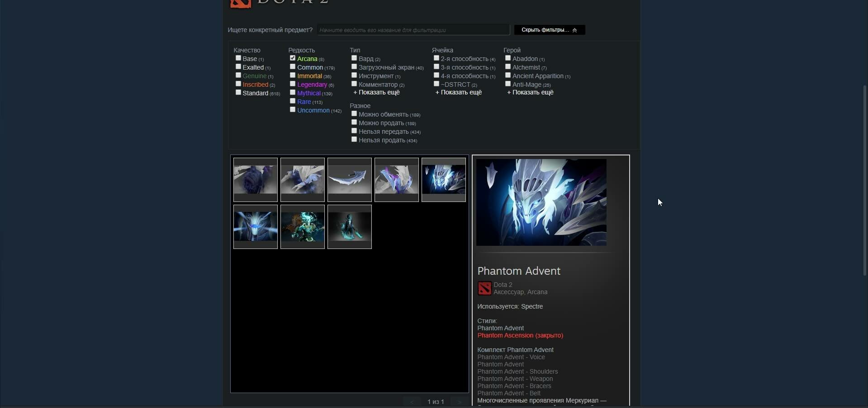Check the Abaddon hero filter

[508, 58]
